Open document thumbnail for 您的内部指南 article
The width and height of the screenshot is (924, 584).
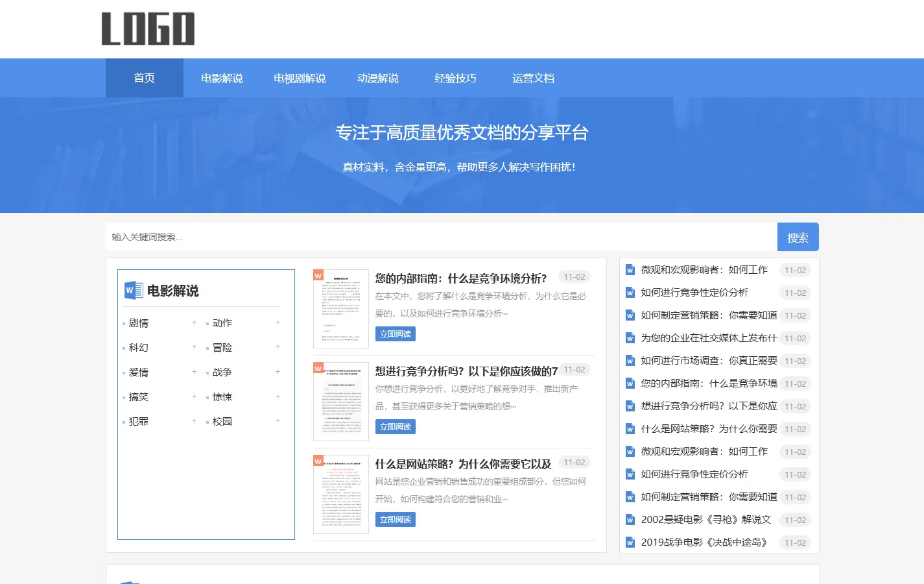341,309
